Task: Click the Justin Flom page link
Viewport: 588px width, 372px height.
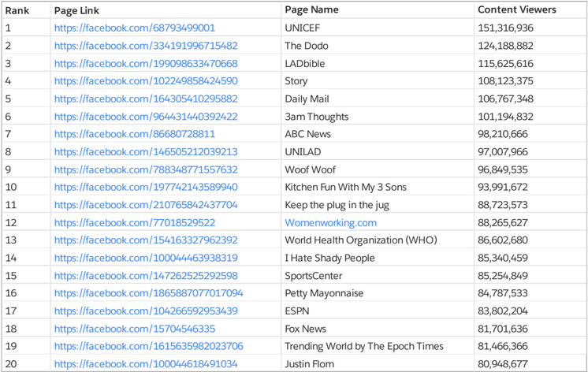Action: point(145,363)
